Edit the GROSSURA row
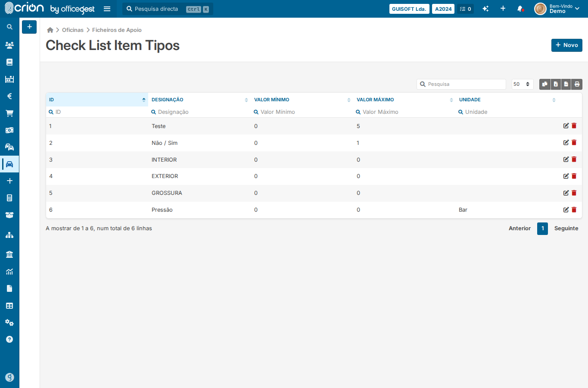The image size is (588, 388). pyautogui.click(x=566, y=193)
